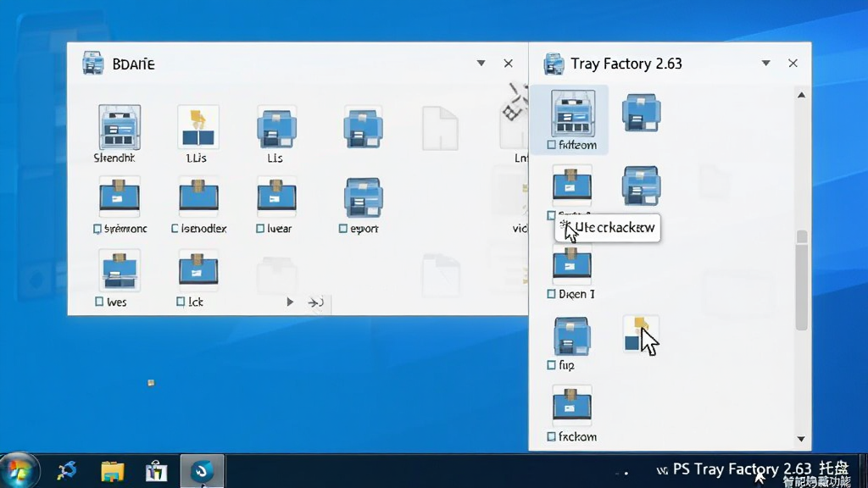This screenshot has width=868, height=488.
Task: Select the Dięen I tray icon
Action: [x=572, y=264]
